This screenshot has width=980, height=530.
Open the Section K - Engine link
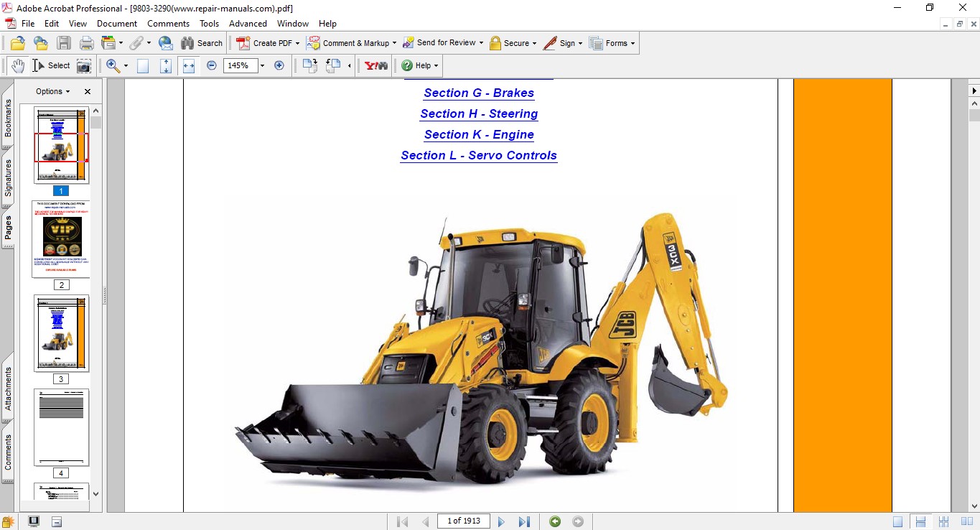coord(479,134)
